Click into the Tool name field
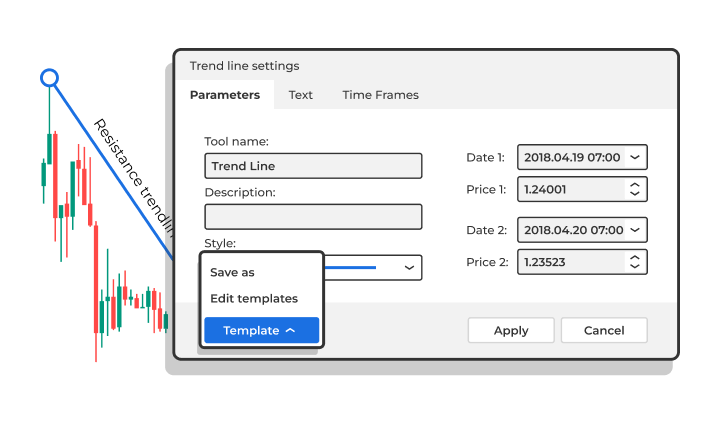The image size is (720, 430). pyautogui.click(x=313, y=166)
